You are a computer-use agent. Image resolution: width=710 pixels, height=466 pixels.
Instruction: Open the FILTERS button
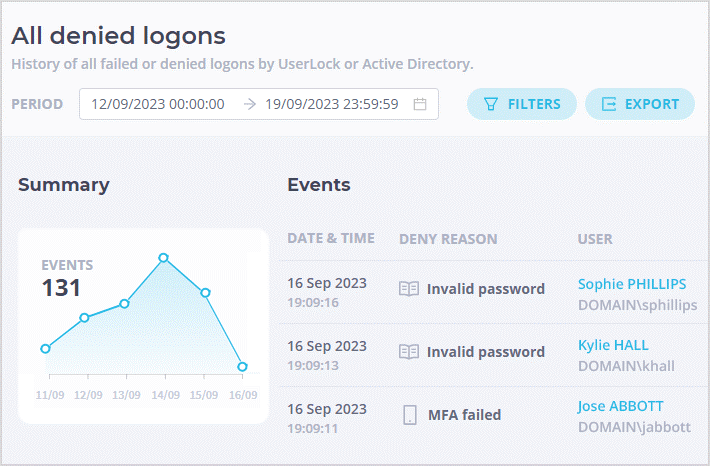click(522, 104)
